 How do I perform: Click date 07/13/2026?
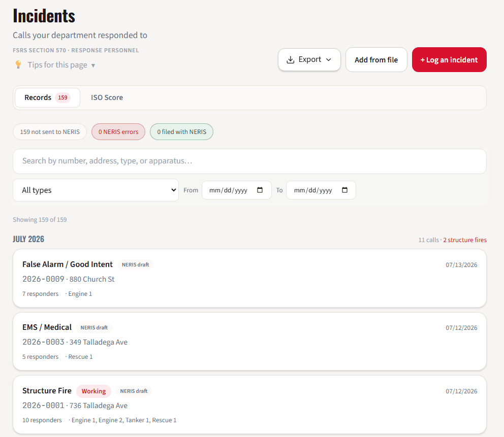[461, 265]
